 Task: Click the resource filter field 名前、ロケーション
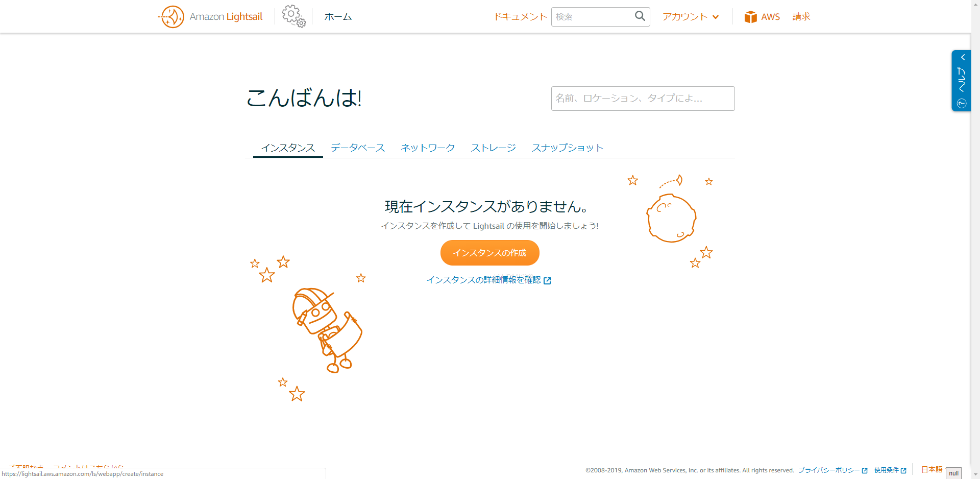coord(643,99)
